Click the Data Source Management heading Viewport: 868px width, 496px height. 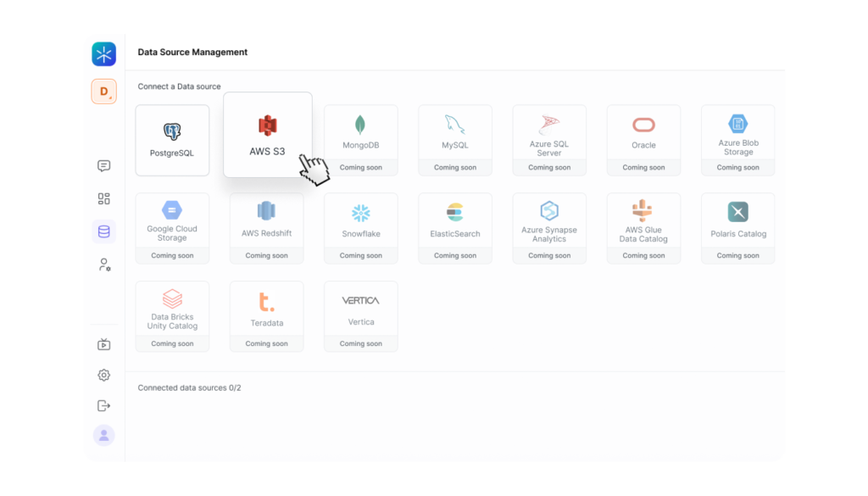(x=192, y=52)
